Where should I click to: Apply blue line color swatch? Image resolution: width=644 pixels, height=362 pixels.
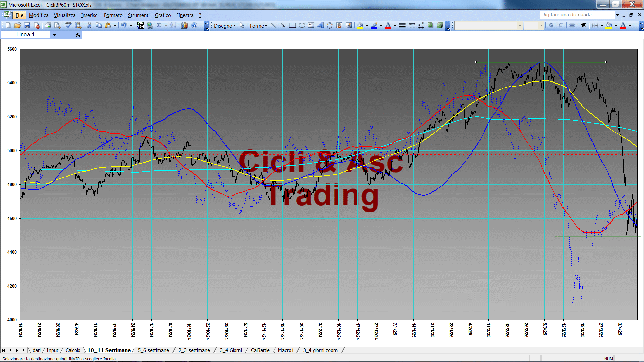coord(374,25)
